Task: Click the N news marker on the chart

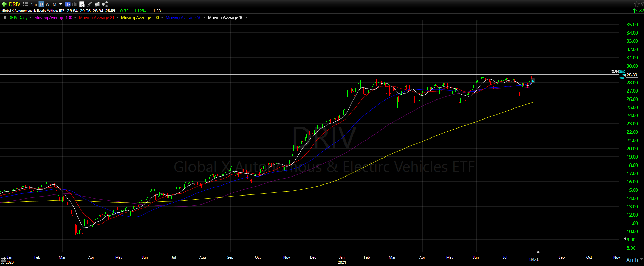Action: tap(533, 81)
